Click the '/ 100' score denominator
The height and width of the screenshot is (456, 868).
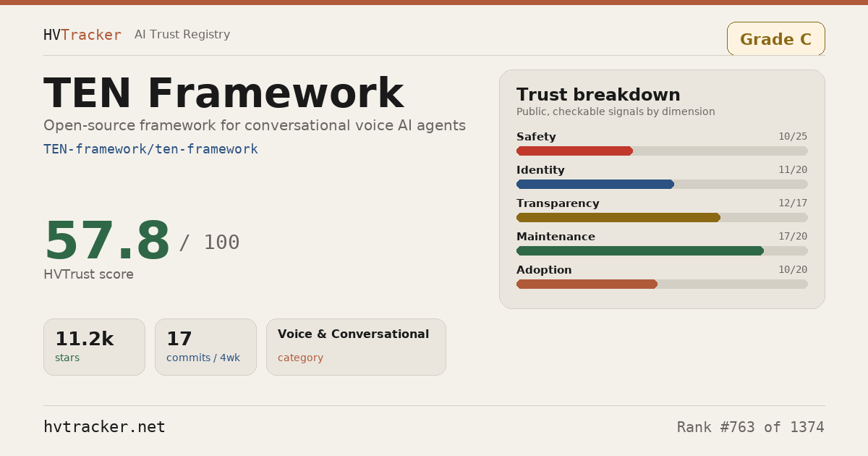pos(209,242)
